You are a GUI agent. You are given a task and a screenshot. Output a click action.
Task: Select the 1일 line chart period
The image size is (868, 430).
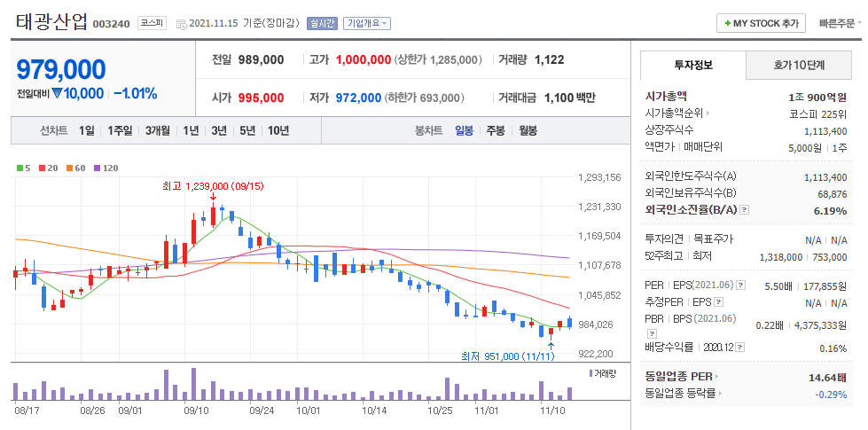click(86, 131)
